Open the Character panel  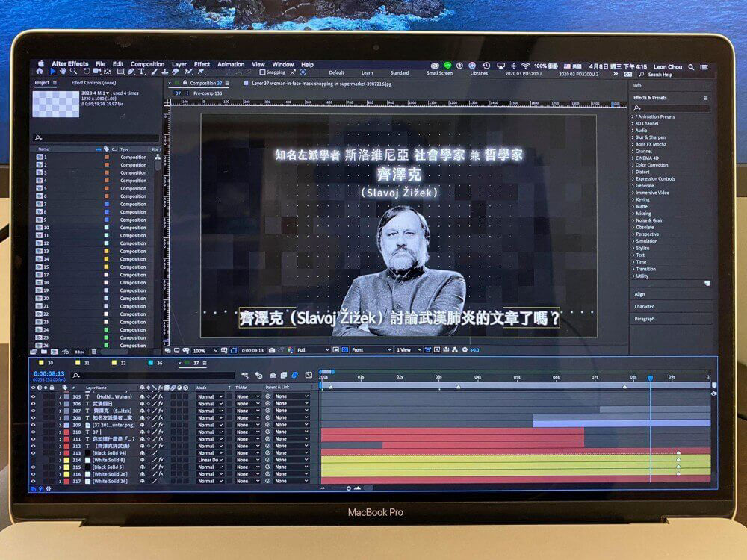pyautogui.click(x=644, y=307)
